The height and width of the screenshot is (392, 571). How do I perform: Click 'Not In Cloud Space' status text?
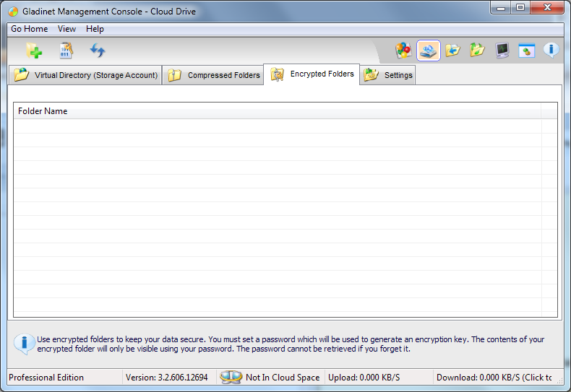point(283,378)
